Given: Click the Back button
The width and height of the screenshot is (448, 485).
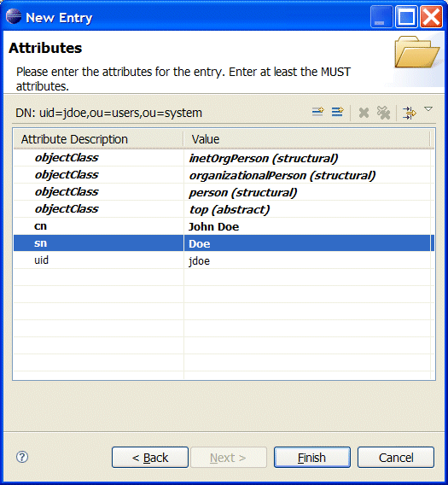Looking at the screenshot, I should (150, 457).
